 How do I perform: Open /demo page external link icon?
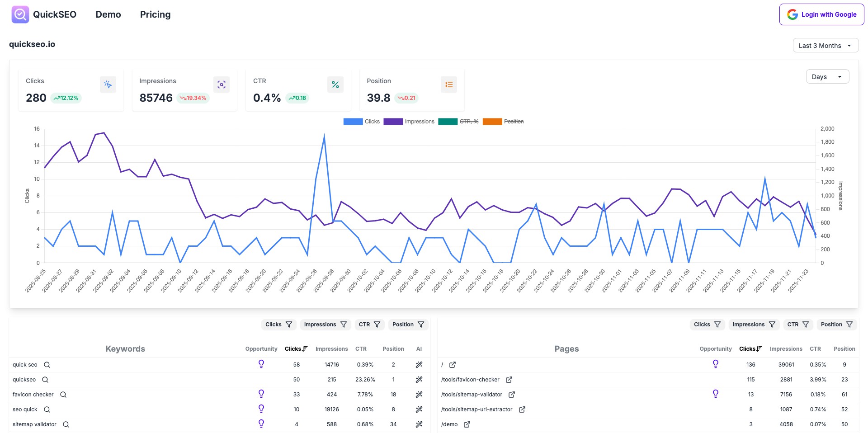[x=467, y=424]
